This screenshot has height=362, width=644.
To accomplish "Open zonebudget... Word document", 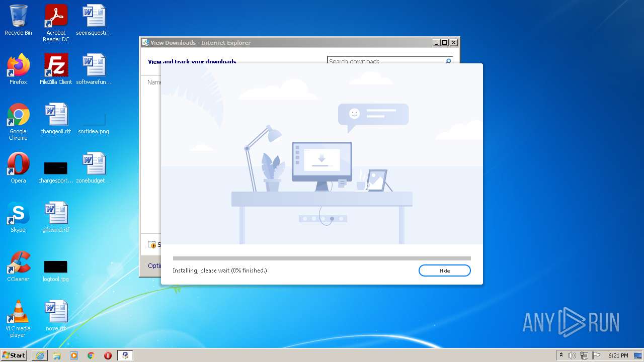I will tap(94, 168).
